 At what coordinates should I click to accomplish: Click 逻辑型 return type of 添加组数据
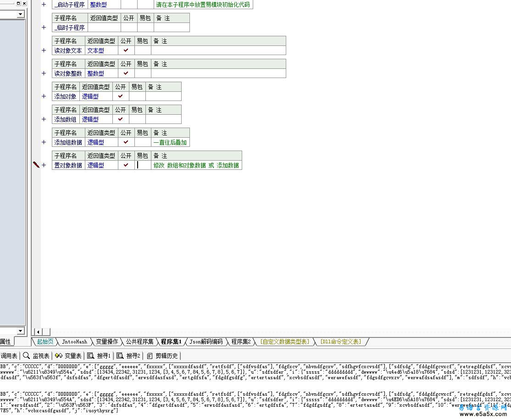[96, 142]
